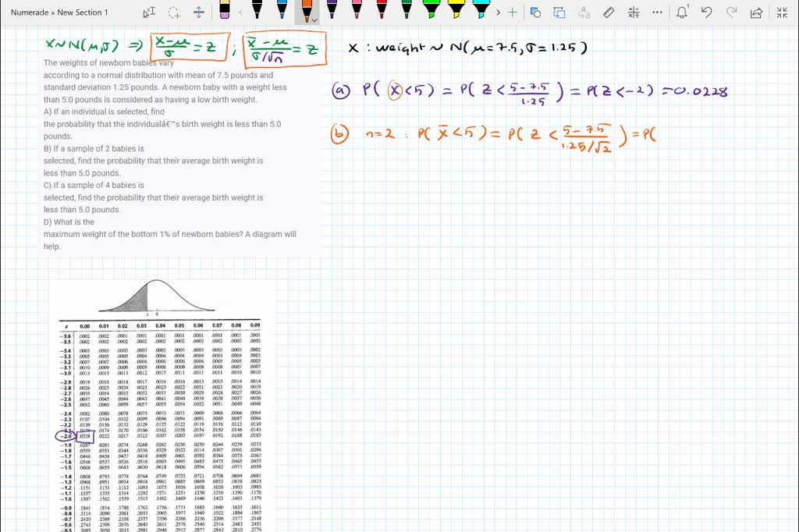Select the orange pen tool
Screen dimensions: 799x532
coord(308,12)
